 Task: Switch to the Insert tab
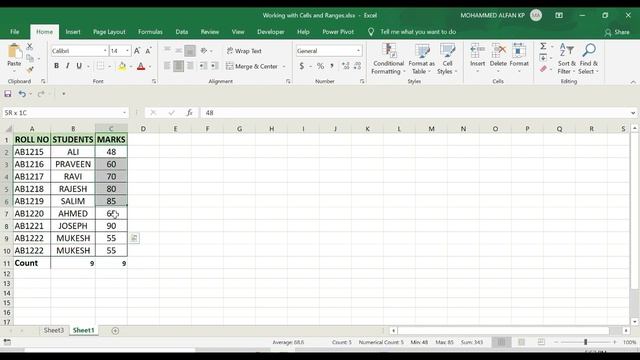pos(73,32)
